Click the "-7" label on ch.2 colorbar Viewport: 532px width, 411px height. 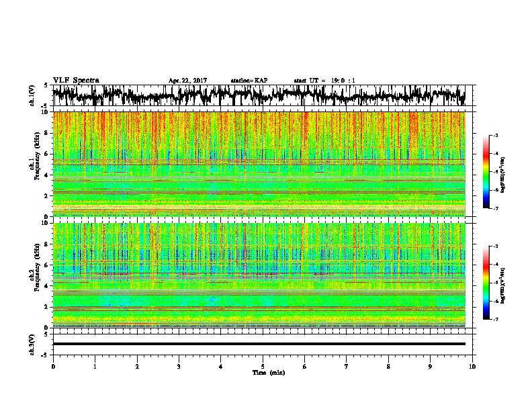[495, 319]
